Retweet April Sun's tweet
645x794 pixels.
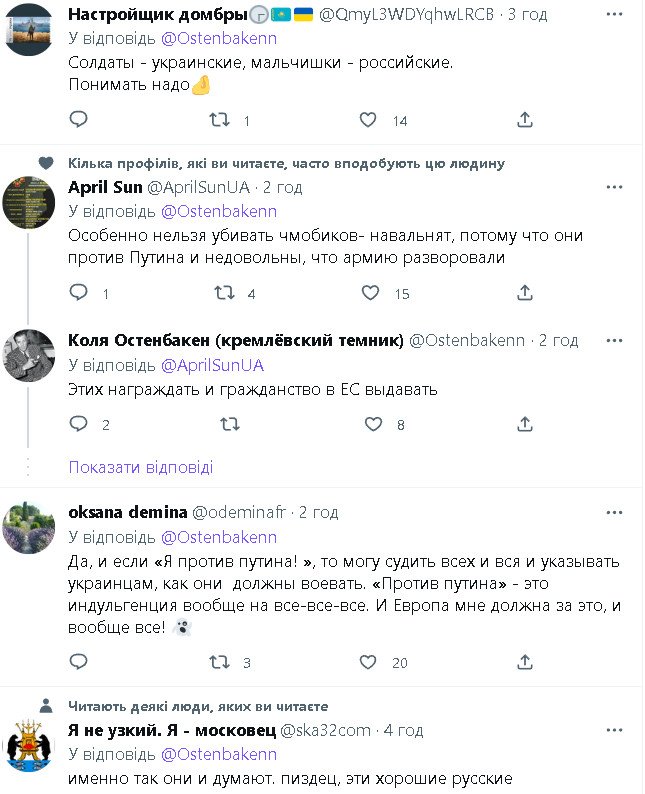[226, 293]
